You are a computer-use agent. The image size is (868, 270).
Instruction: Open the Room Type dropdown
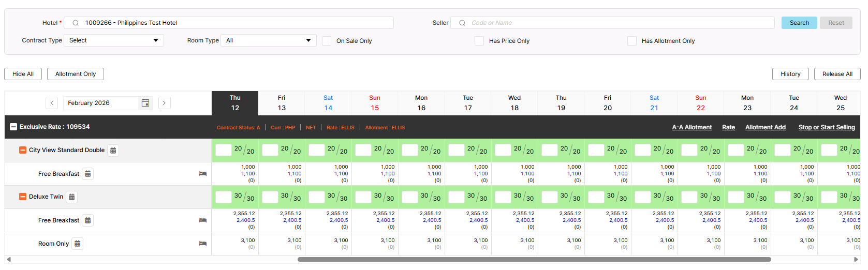coord(268,40)
